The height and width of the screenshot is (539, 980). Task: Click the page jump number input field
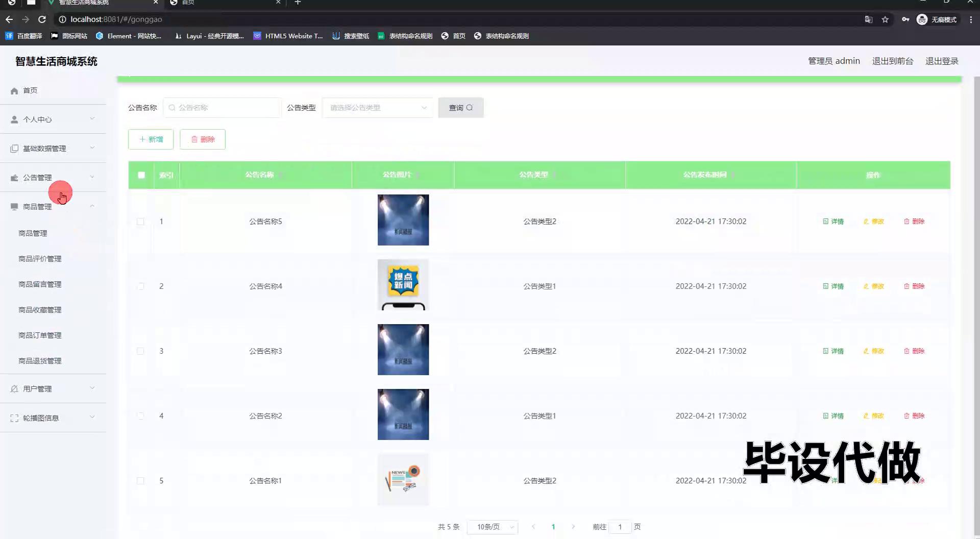tap(620, 527)
